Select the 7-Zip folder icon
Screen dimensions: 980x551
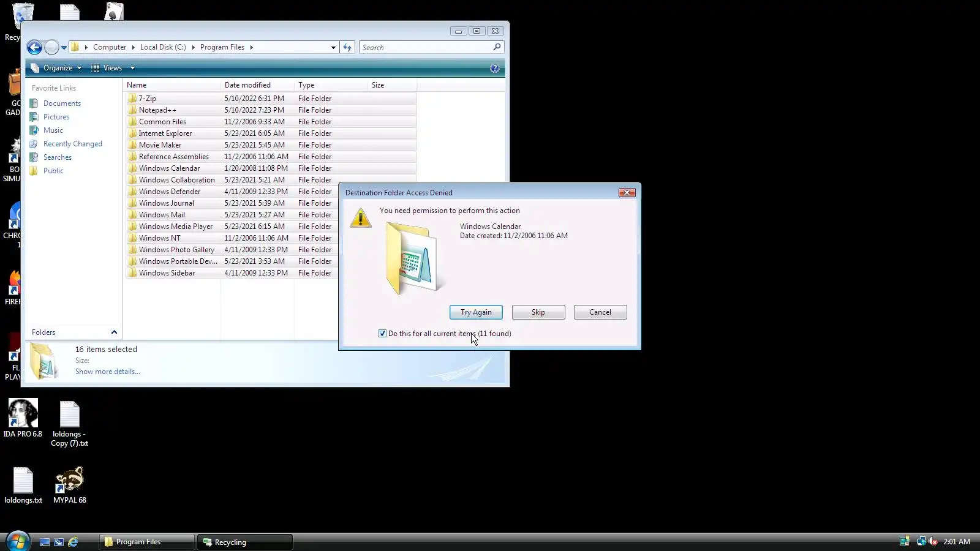[x=132, y=99]
